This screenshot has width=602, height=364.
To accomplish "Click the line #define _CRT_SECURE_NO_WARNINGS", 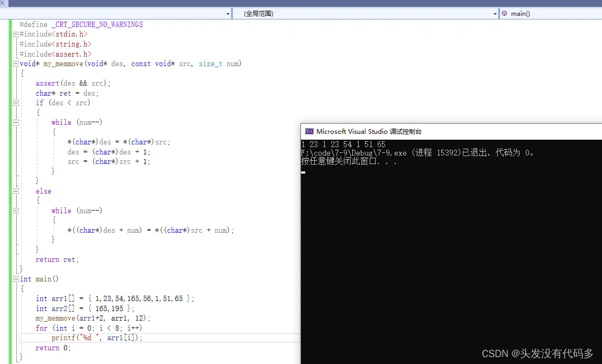I will pos(81,24).
